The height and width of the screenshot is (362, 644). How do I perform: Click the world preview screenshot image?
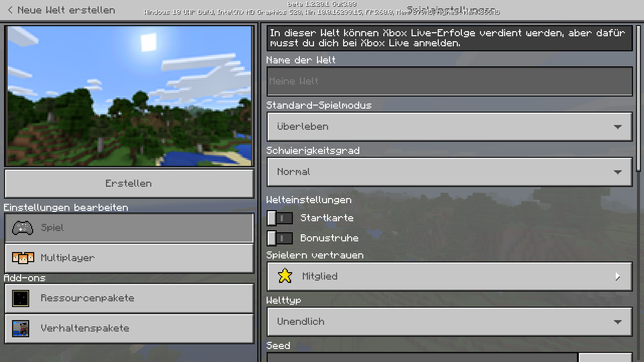pos(129,96)
